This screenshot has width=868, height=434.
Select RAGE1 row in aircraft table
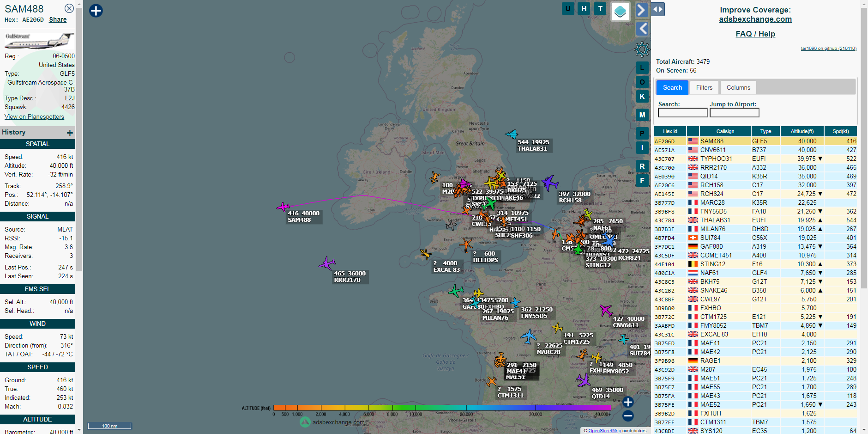coord(755,361)
